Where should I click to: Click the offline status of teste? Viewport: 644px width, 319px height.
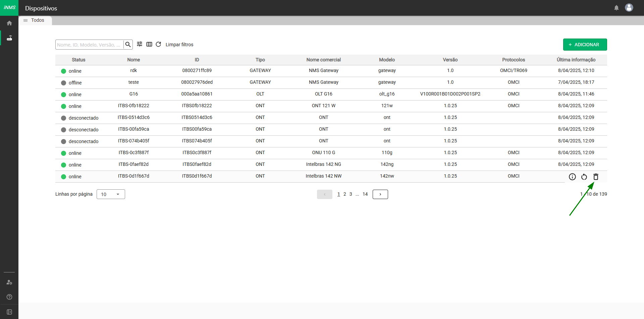tap(71, 83)
